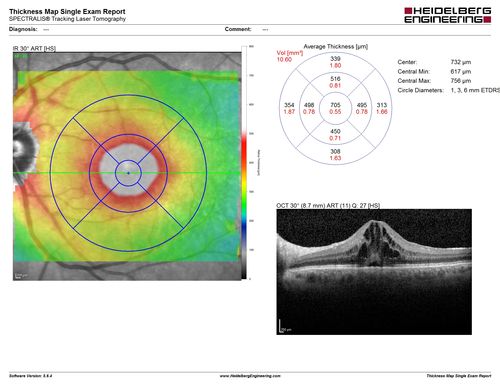This screenshot has height=386, width=500.
Task: Click the center thickness value "732 µm"
Action: (461, 62)
